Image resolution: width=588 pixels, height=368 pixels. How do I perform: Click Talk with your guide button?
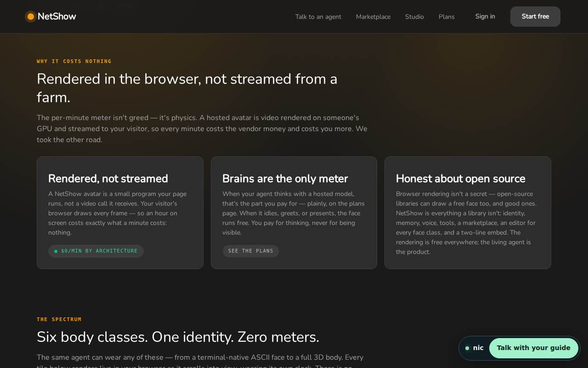pyautogui.click(x=533, y=348)
